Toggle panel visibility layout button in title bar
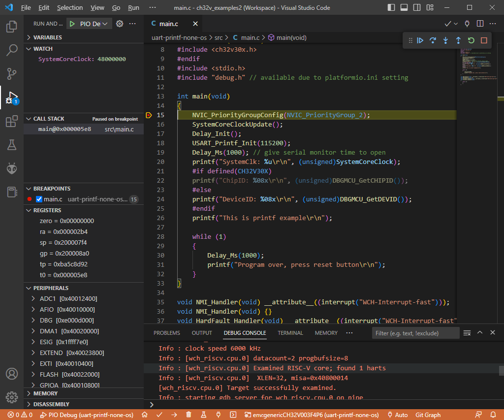Image resolution: width=504 pixels, height=420 pixels. pyautogui.click(x=404, y=8)
